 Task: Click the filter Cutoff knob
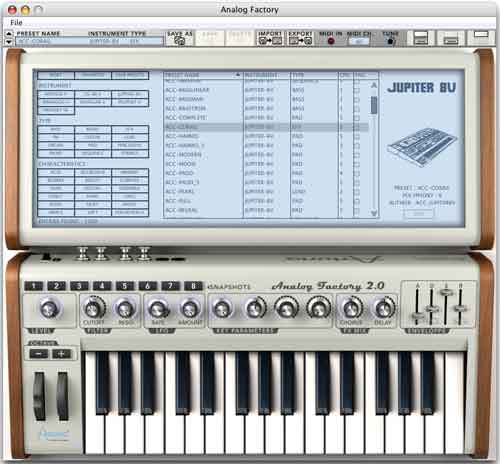coord(94,308)
